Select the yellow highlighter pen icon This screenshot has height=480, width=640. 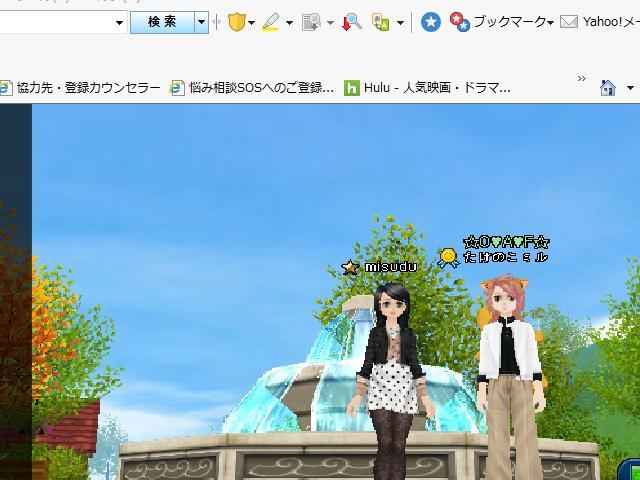pos(271,22)
